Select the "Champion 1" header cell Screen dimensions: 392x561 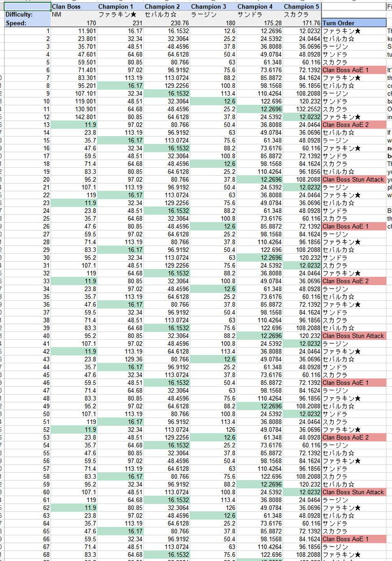[121, 7]
